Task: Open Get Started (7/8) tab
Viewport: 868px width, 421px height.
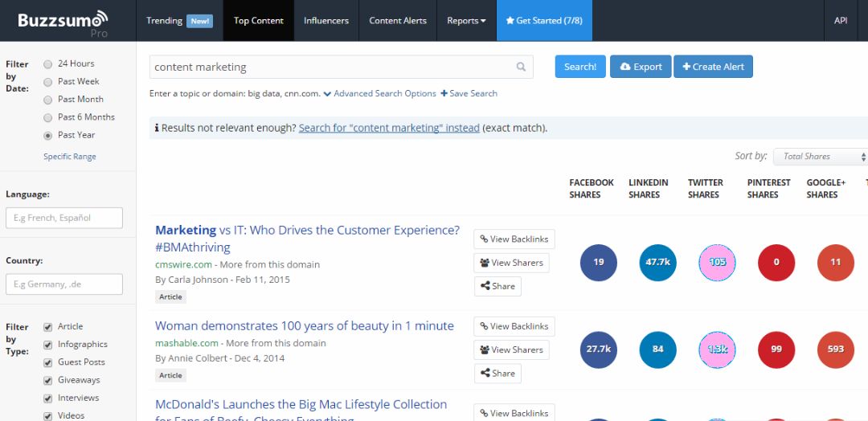Action: tap(544, 20)
